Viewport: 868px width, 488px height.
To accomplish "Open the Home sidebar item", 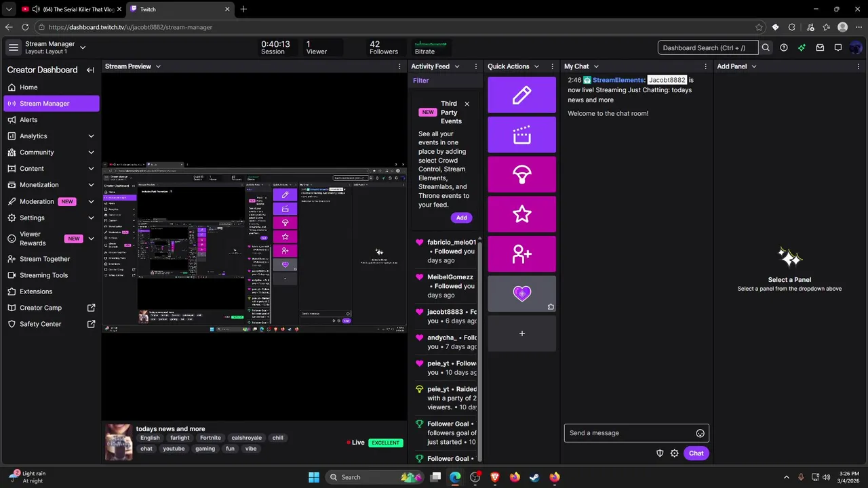I will (x=51, y=87).
